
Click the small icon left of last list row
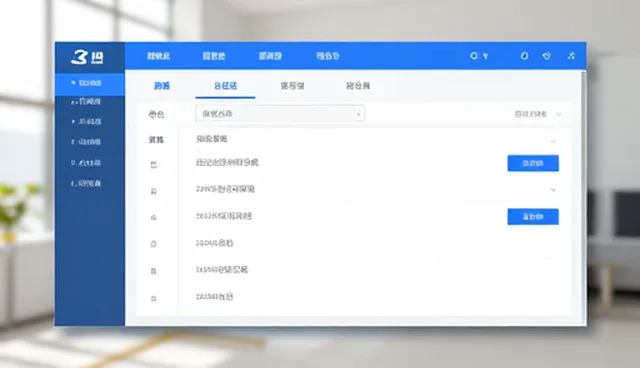click(x=154, y=299)
